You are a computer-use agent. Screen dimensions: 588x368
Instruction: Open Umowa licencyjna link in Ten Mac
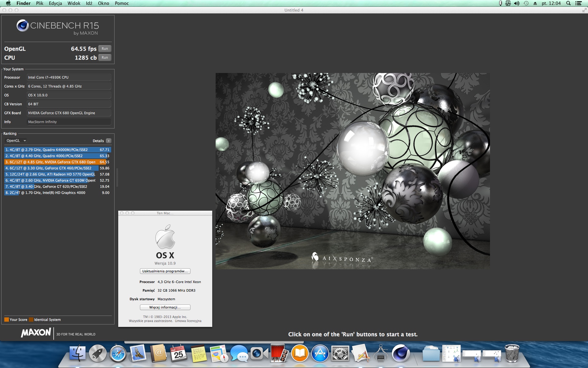tap(188, 321)
